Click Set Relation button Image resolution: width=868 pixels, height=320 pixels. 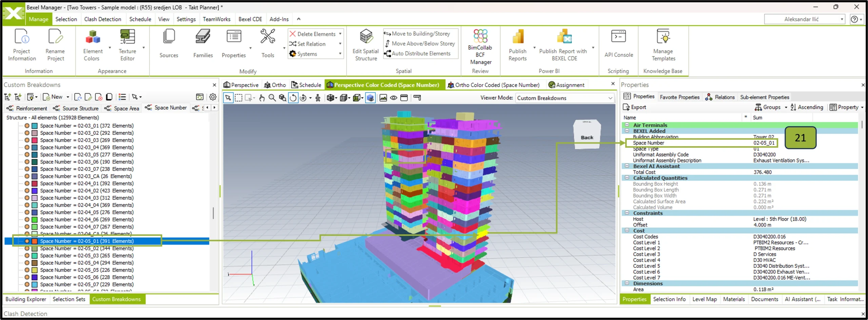(x=308, y=44)
